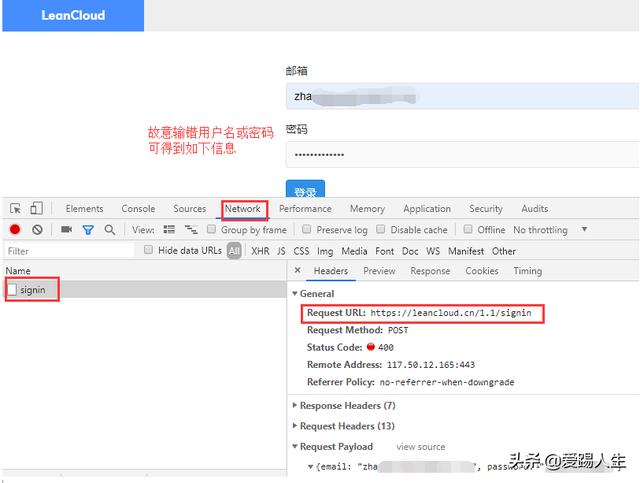Enable Preserve log checkbox
640x483 pixels.
coord(307,229)
